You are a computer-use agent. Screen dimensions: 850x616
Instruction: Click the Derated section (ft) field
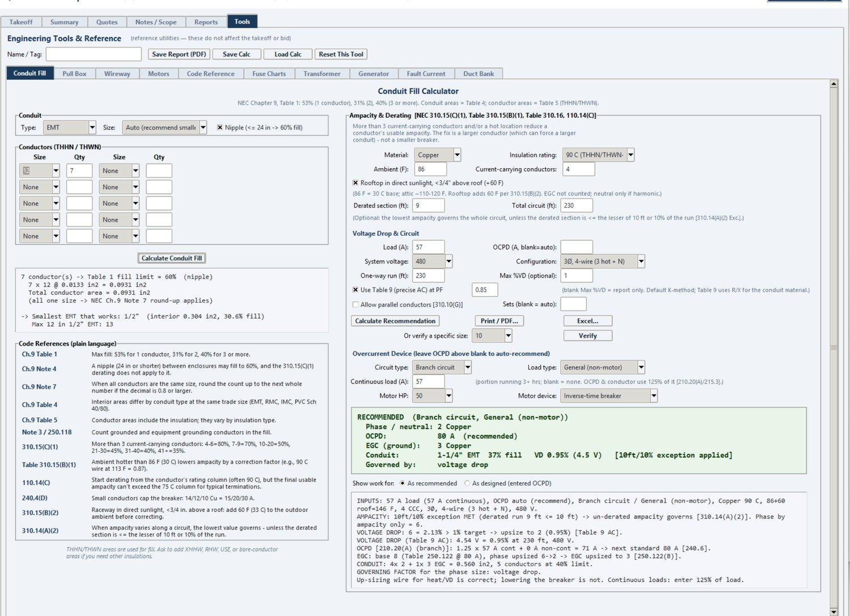pyautogui.click(x=428, y=205)
